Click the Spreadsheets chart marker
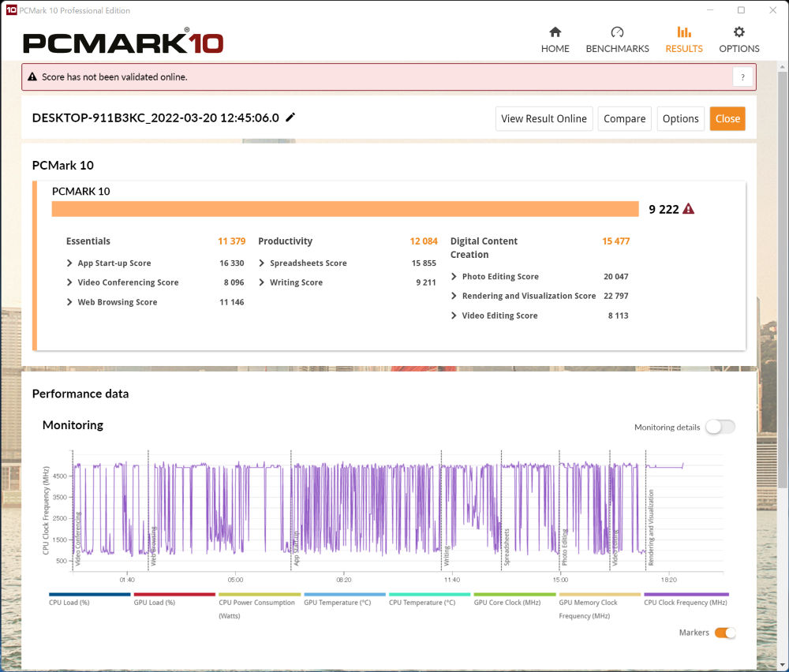Viewport: 789px width, 672px height. 507,547
